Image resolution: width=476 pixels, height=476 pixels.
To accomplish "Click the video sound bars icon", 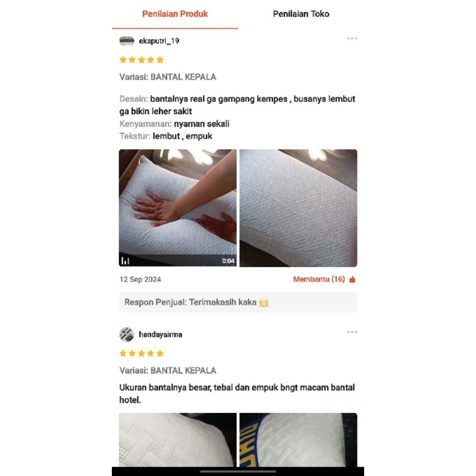I will pos(125,261).
